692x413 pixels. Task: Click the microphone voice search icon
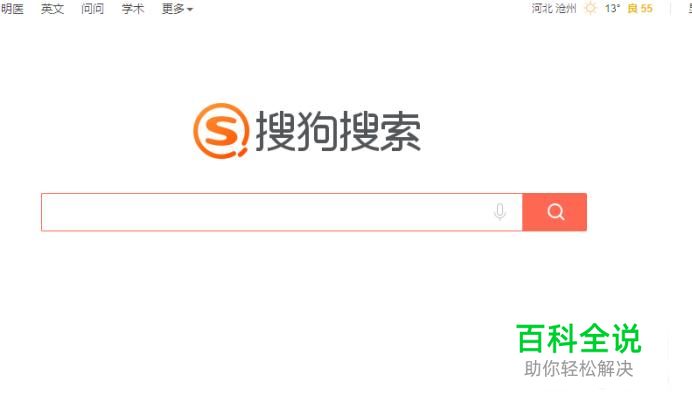(x=500, y=212)
